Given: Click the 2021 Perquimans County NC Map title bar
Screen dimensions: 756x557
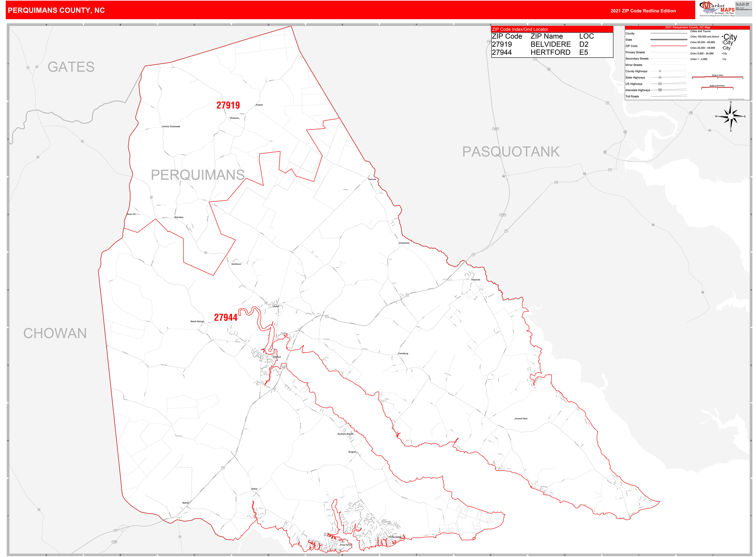Looking at the screenshot, I should point(688,28).
